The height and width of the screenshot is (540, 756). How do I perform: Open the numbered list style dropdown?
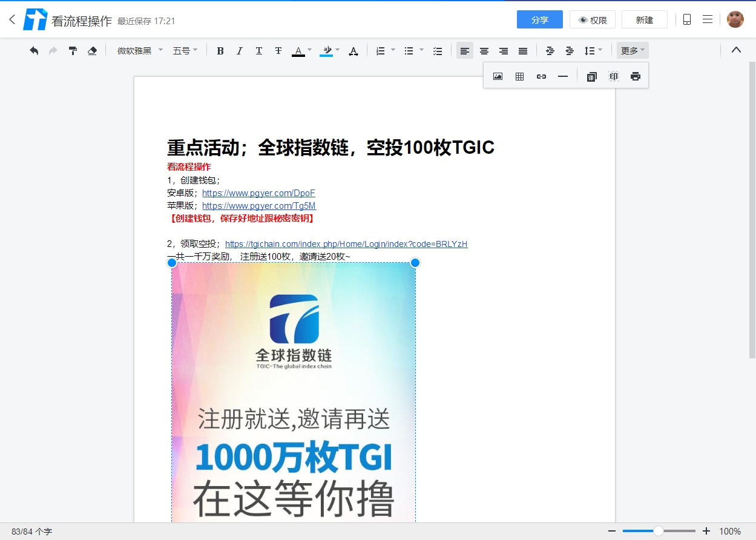pos(393,50)
